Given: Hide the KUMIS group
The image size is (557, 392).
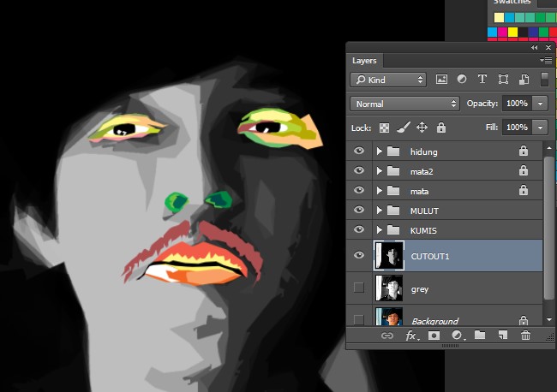Looking at the screenshot, I should 359,229.
